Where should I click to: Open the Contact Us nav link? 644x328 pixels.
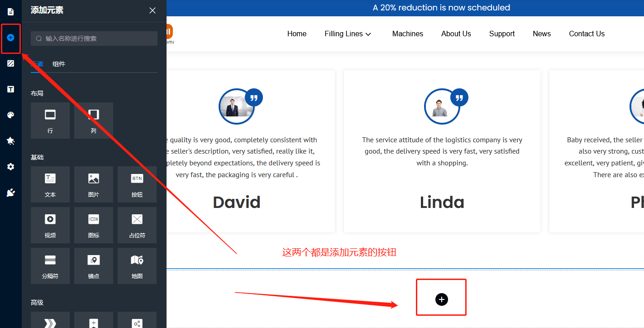[x=587, y=34]
